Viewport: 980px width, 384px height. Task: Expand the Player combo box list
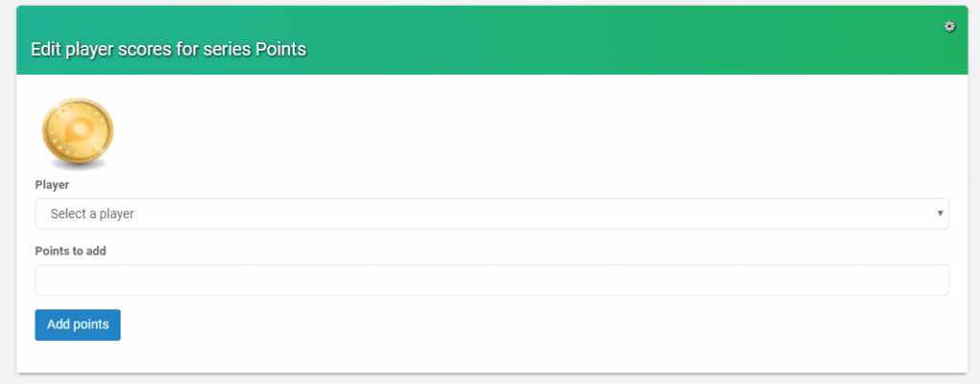coord(492,214)
